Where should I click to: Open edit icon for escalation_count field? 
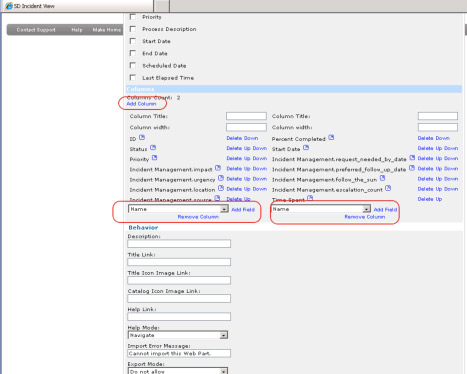click(x=388, y=188)
